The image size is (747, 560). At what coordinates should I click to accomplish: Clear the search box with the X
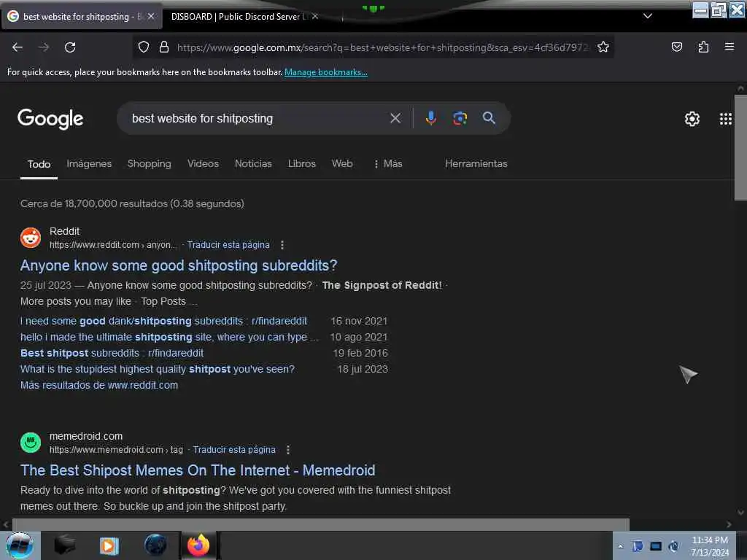point(395,118)
